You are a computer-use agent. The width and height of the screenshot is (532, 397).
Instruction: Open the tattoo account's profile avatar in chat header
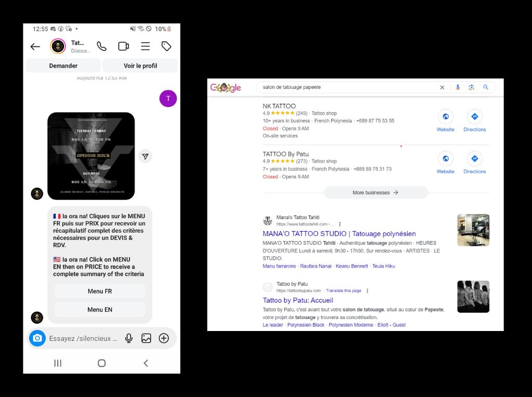(x=58, y=46)
